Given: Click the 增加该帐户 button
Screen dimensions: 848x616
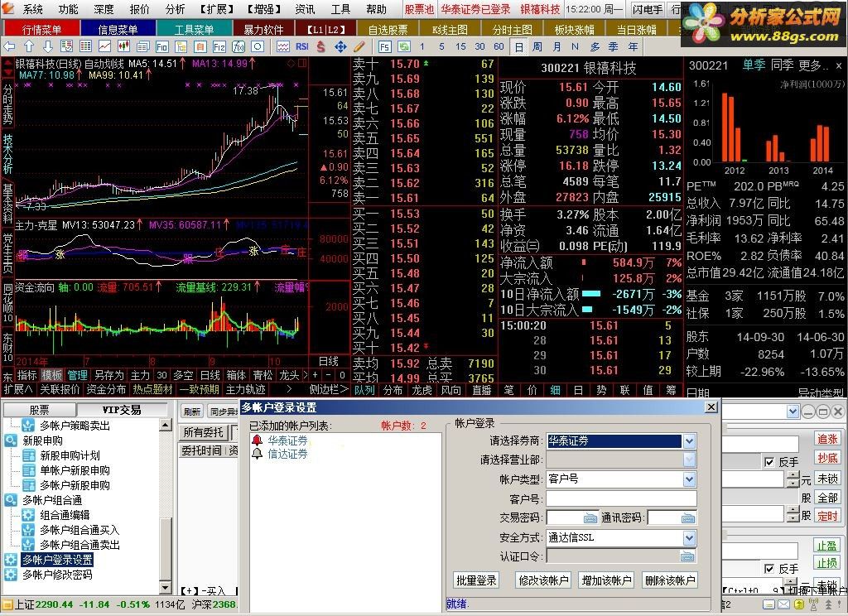Looking at the screenshot, I should point(607,580).
